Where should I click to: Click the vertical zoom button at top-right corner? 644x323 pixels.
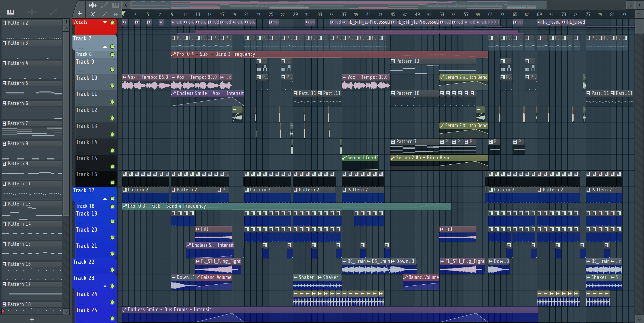tap(640, 5)
